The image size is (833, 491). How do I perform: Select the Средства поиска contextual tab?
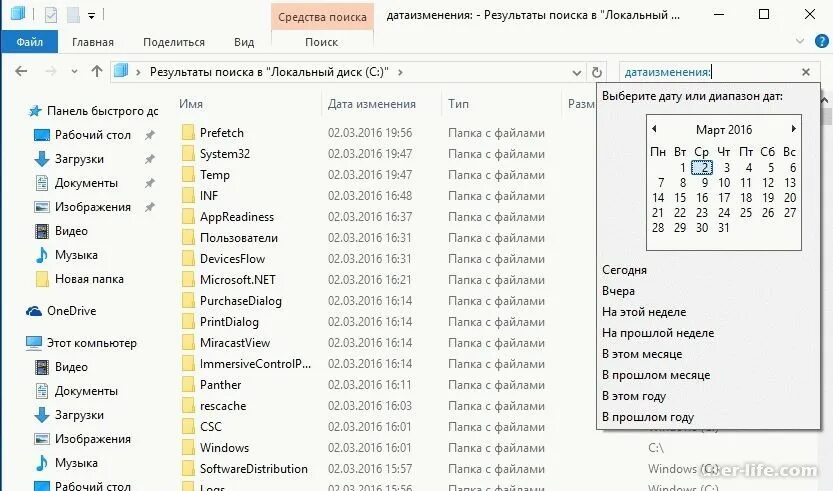tap(322, 17)
